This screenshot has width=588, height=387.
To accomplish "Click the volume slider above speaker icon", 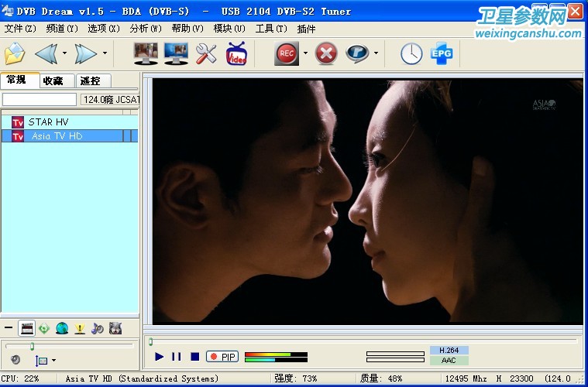I will (x=32, y=346).
